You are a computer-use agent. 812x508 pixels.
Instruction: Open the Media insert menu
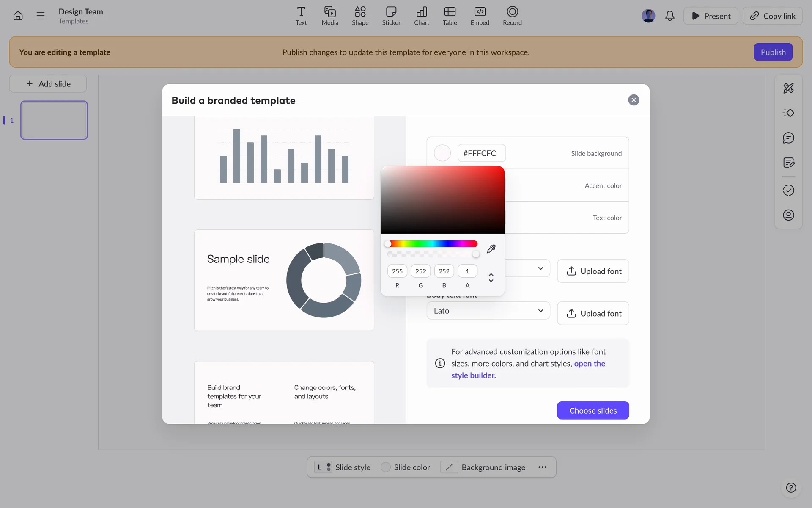point(330,16)
